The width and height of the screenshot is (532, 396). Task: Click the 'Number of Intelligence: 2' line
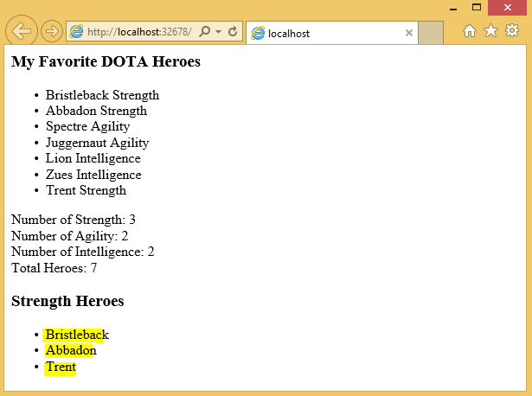click(83, 252)
